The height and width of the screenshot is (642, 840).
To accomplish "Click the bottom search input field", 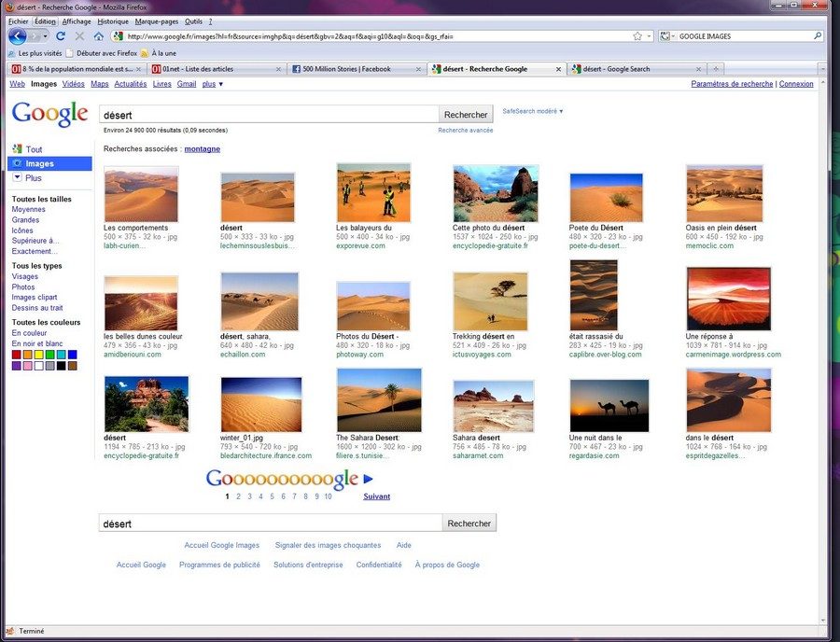I will point(271,523).
